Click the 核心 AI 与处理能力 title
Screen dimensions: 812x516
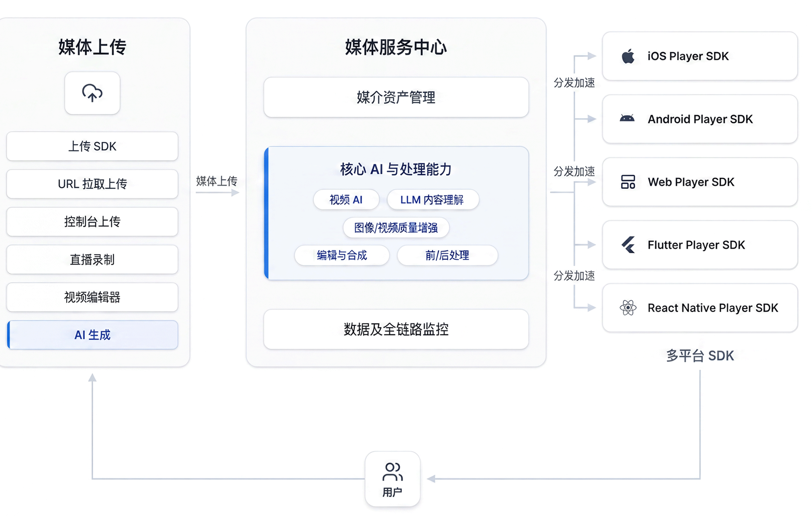pos(396,169)
